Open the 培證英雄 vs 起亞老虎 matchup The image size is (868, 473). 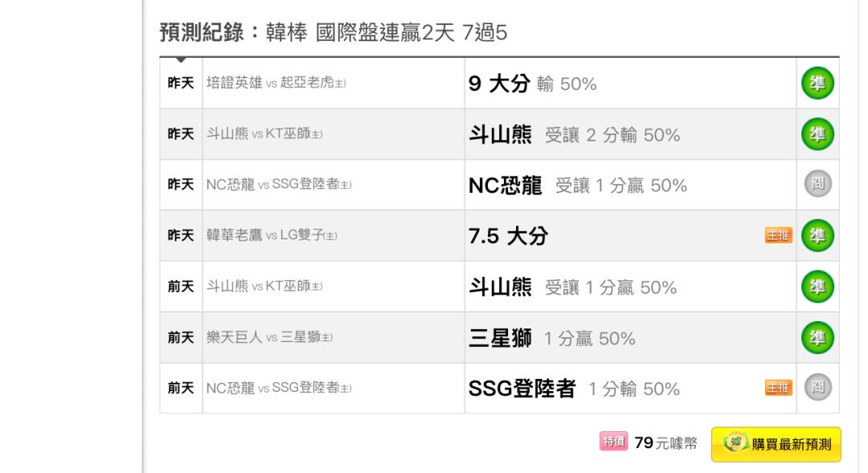pyautogui.click(x=276, y=83)
